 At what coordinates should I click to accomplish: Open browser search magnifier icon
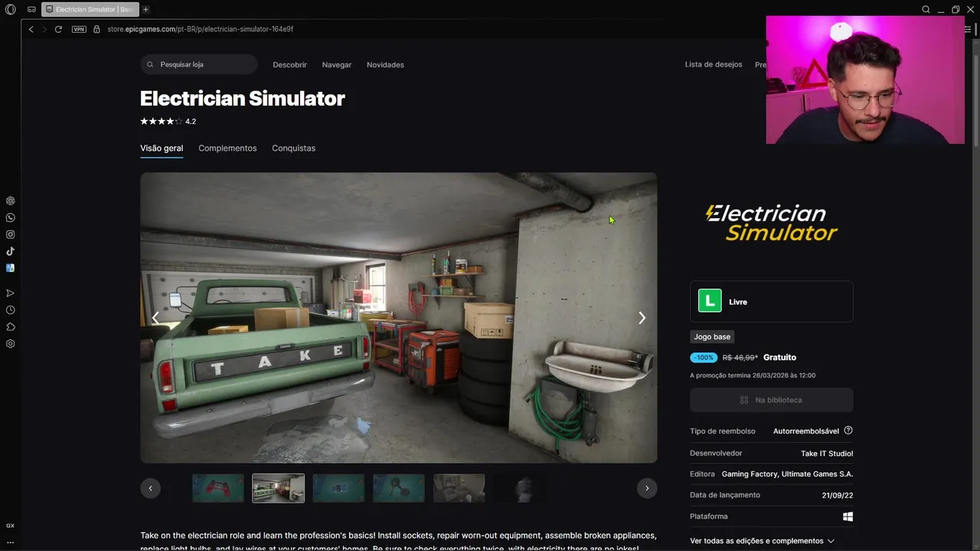926,9
